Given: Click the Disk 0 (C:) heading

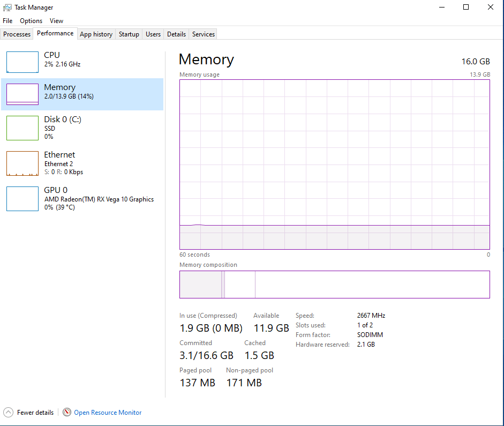Looking at the screenshot, I should 63,119.
